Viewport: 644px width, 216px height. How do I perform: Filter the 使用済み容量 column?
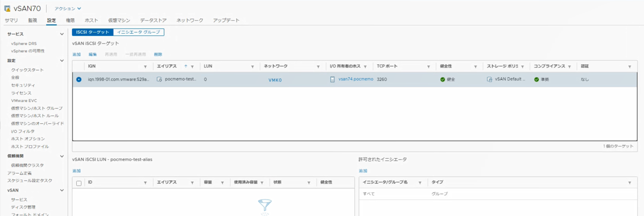(x=262, y=183)
